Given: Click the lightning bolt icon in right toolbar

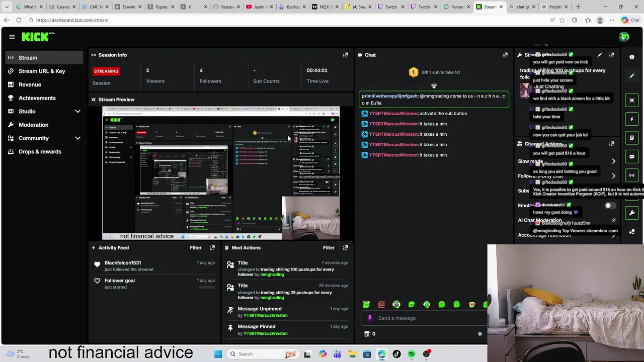Looking at the screenshot, I should pyautogui.click(x=632, y=119).
